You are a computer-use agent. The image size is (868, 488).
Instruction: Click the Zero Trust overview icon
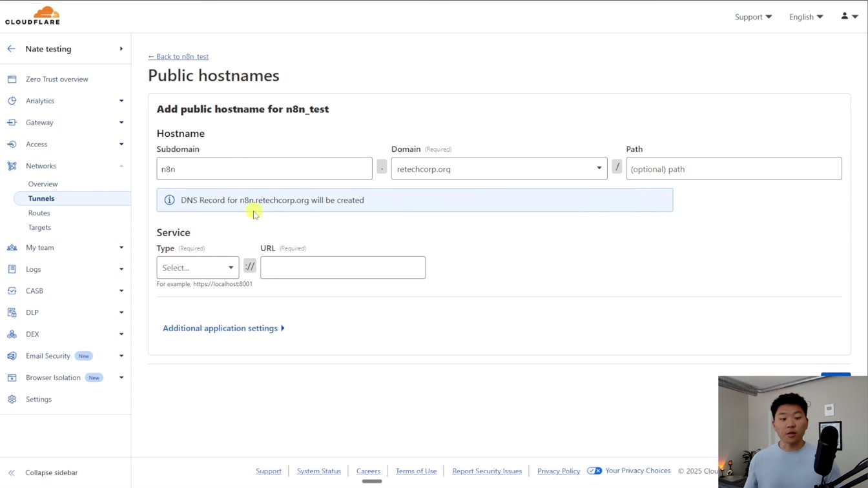click(x=12, y=79)
